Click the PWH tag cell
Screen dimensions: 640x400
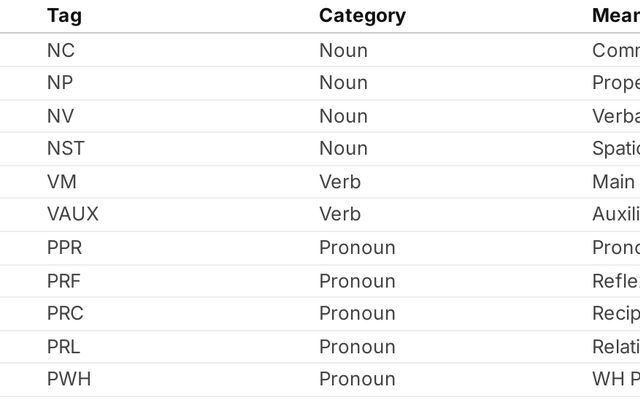[69, 379]
